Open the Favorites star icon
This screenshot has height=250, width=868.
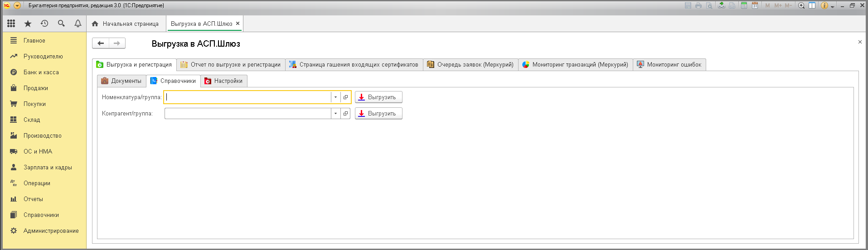point(28,24)
